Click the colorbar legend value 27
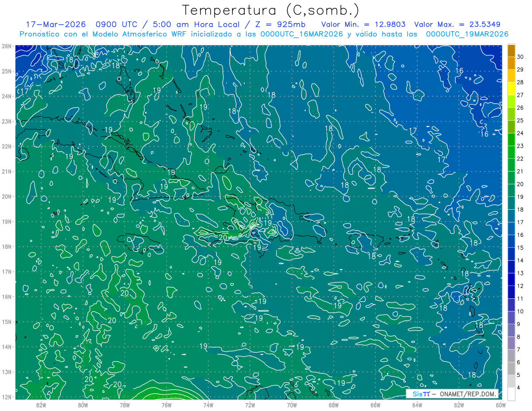 [x=520, y=95]
